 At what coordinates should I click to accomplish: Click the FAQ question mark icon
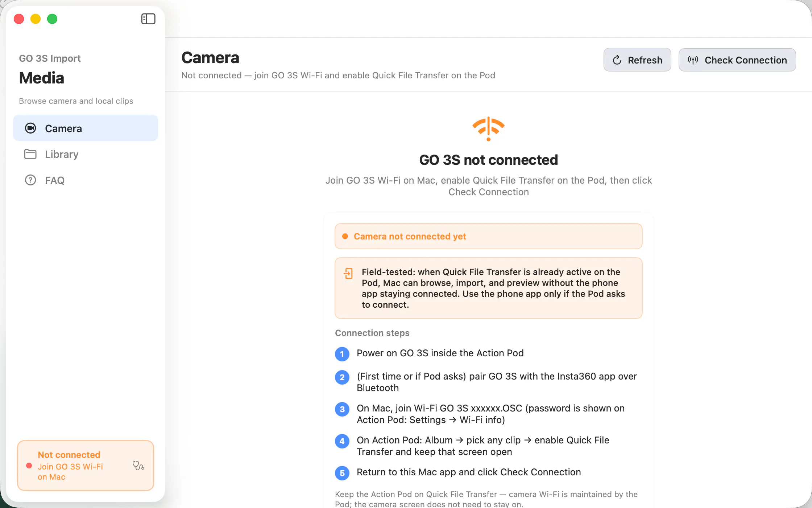pos(30,180)
